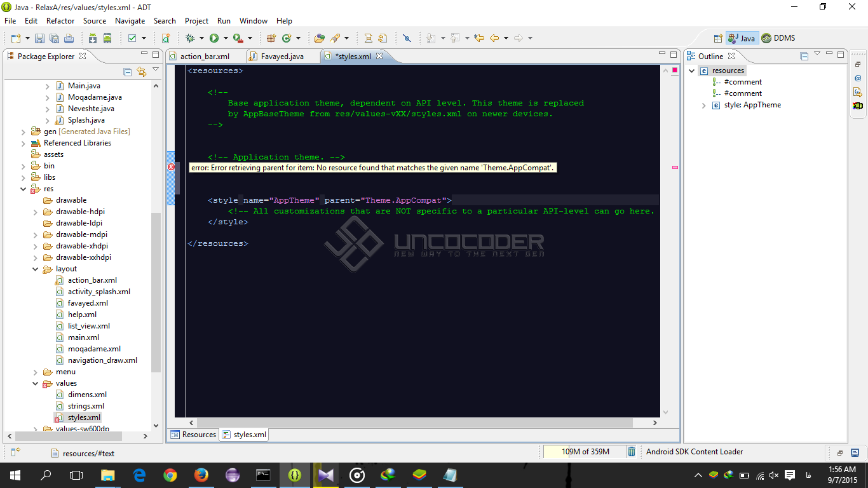The image size is (868, 488).
Task: Open the Refactor menu
Action: pyautogui.click(x=60, y=20)
